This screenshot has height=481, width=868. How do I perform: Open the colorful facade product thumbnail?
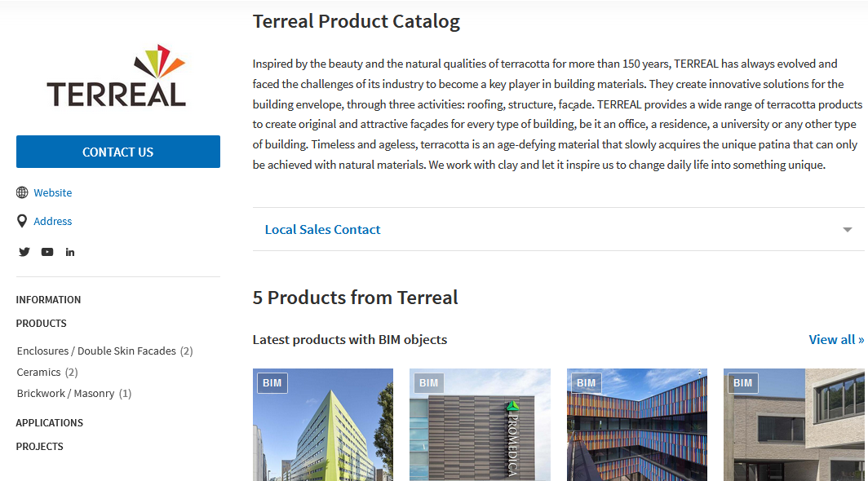coord(636,425)
